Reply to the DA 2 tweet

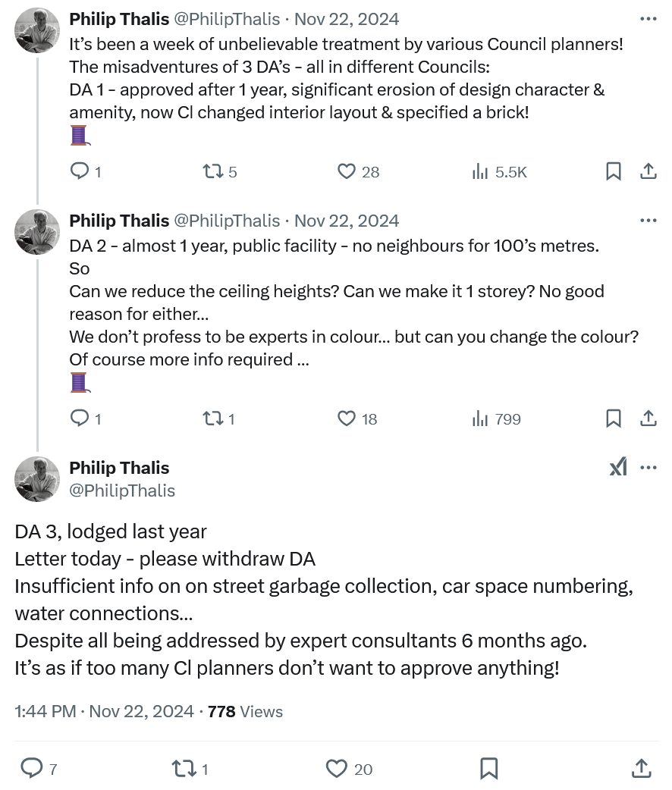80,419
